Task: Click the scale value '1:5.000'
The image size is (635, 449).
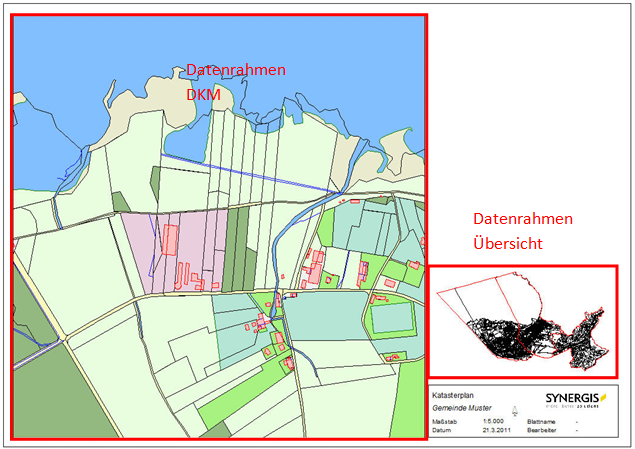Action: pos(493,421)
